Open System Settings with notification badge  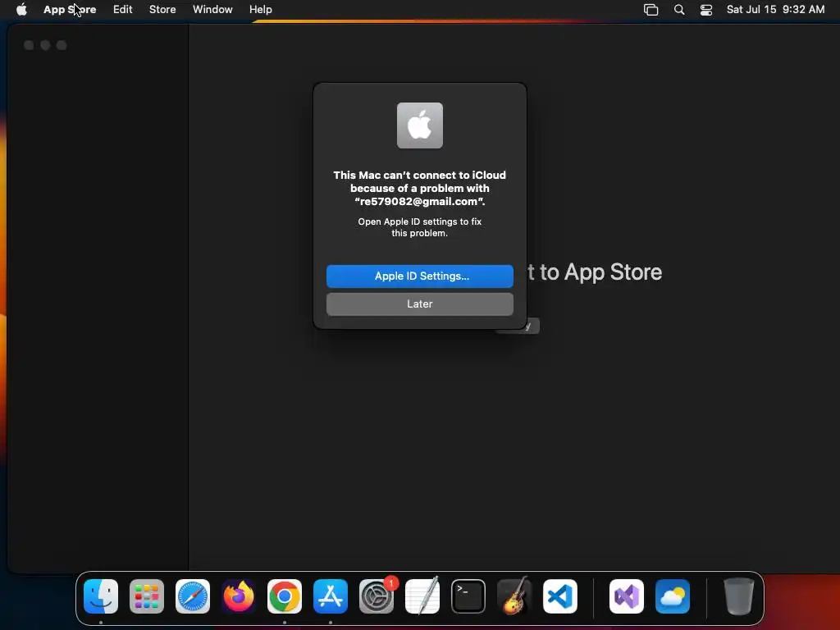[x=377, y=596]
